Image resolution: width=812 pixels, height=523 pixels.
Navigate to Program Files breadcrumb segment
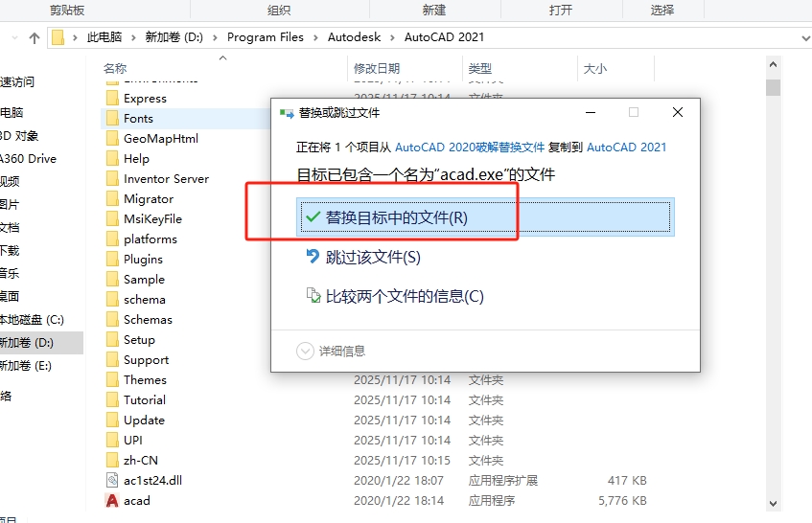[x=266, y=37]
